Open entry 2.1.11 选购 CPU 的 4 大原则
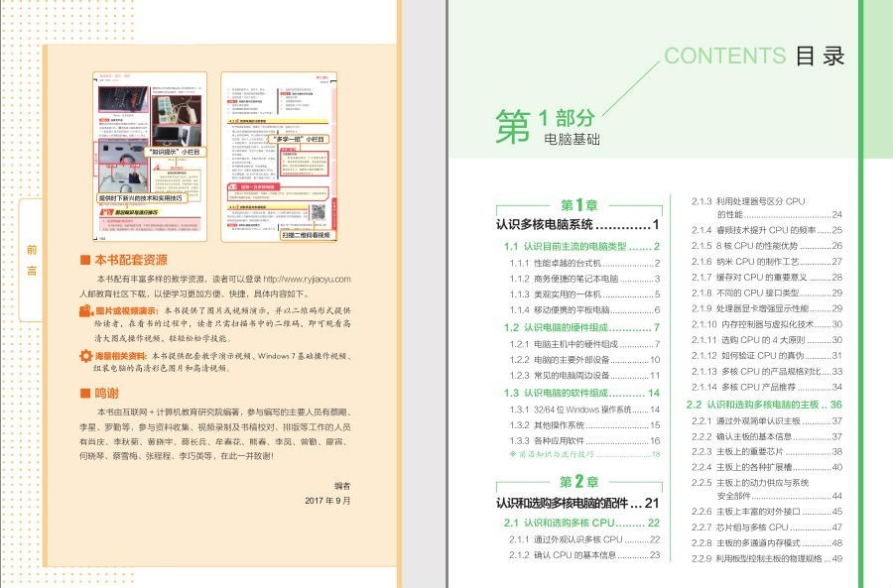 tap(767, 340)
